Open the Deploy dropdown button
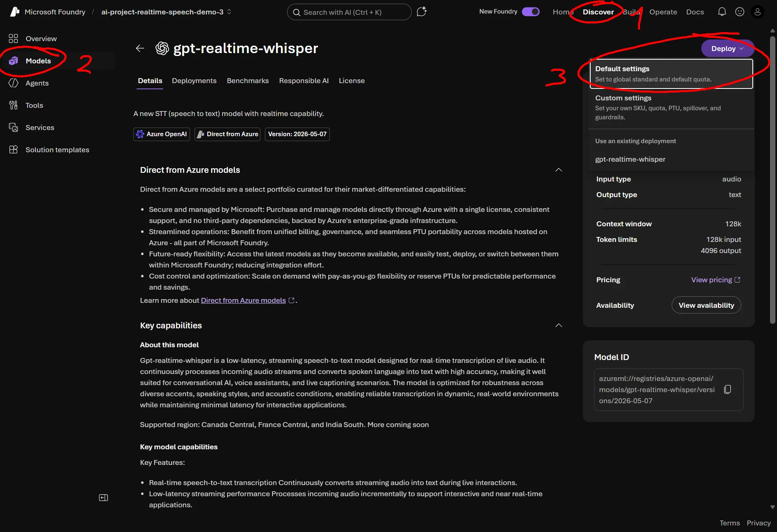Screen dimensions: 777x532 (x=727, y=49)
